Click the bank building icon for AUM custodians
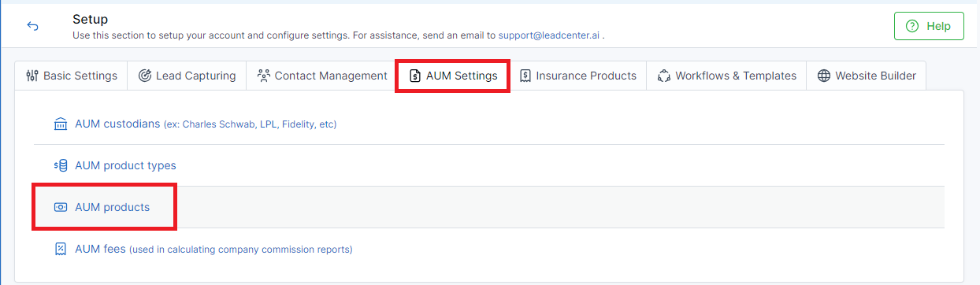Screen dimensions: 980x285 click(61, 124)
